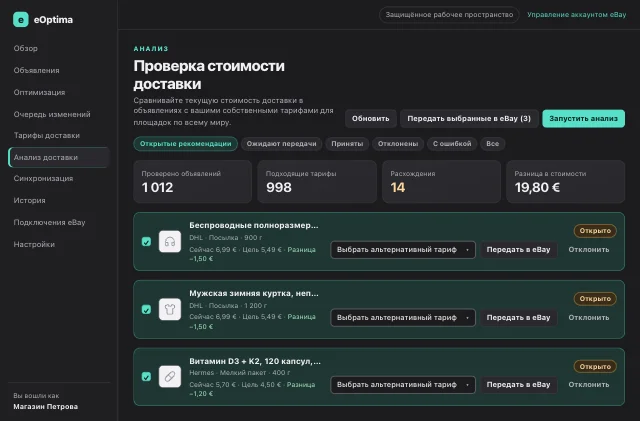Viewport: 640px width, 421px height.
Task: Click the Открыто status badge on the Витамин D3 listing
Action: click(595, 366)
